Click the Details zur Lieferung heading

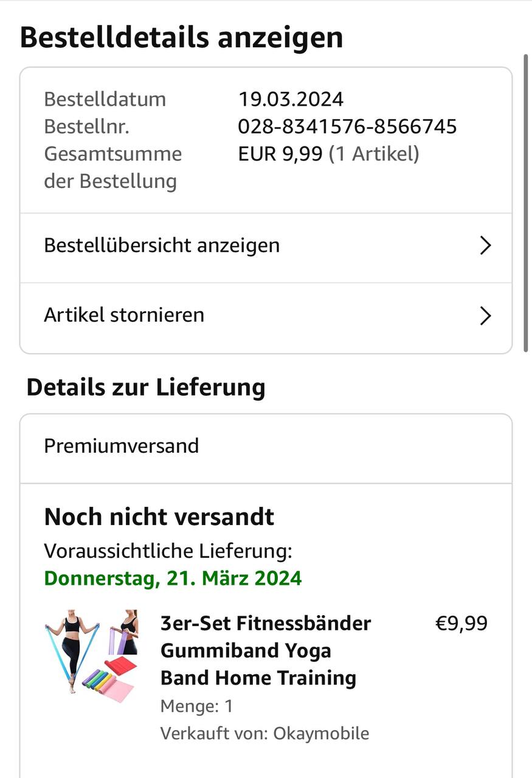pos(146,387)
